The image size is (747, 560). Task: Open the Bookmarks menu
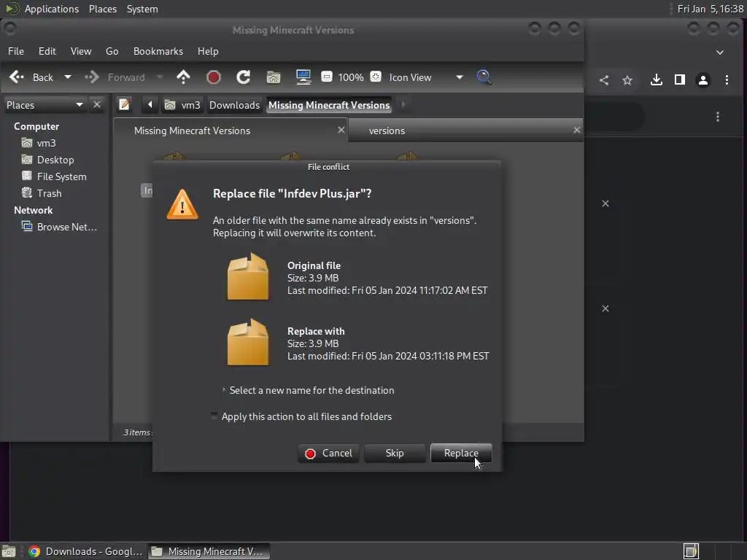click(158, 51)
